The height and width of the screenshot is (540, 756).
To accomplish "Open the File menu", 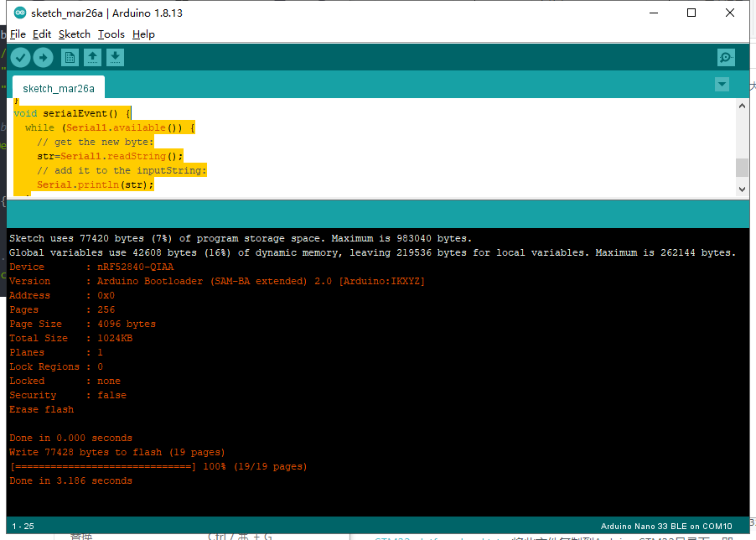I will (x=18, y=34).
